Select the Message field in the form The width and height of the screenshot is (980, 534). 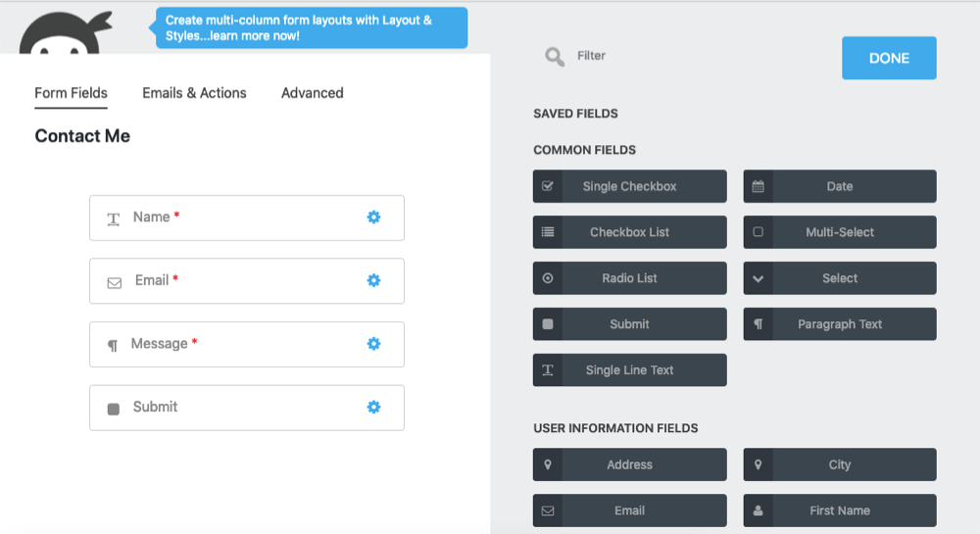[225, 344]
